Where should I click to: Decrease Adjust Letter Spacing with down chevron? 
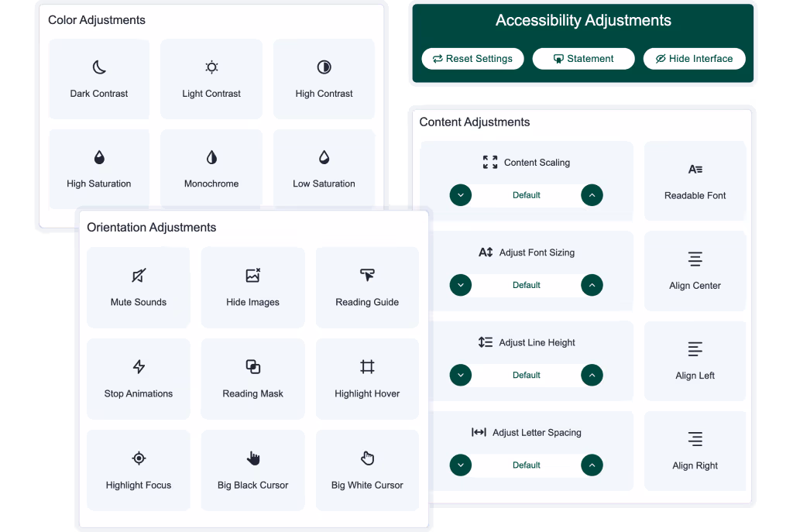click(461, 465)
